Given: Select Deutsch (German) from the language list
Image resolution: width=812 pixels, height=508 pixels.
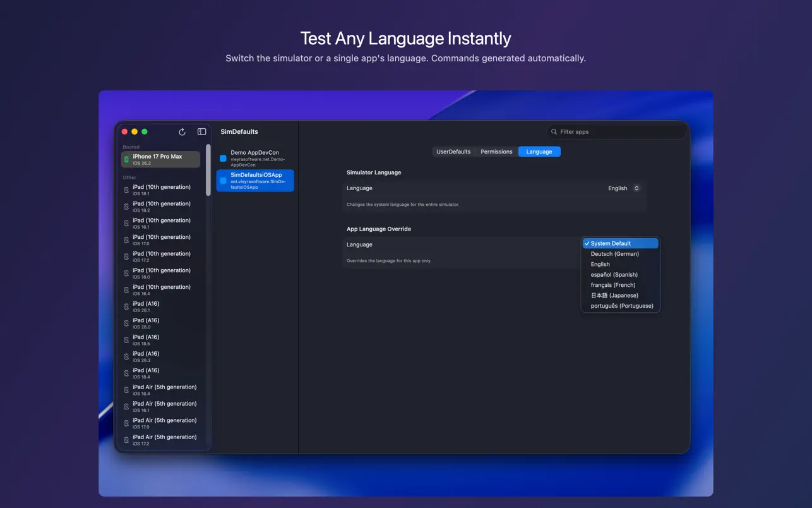Looking at the screenshot, I should point(616,253).
